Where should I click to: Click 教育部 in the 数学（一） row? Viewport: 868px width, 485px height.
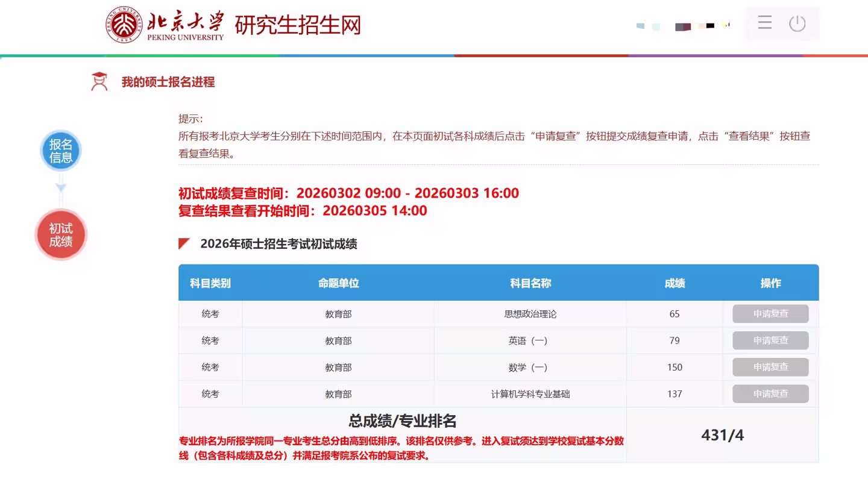tap(338, 367)
